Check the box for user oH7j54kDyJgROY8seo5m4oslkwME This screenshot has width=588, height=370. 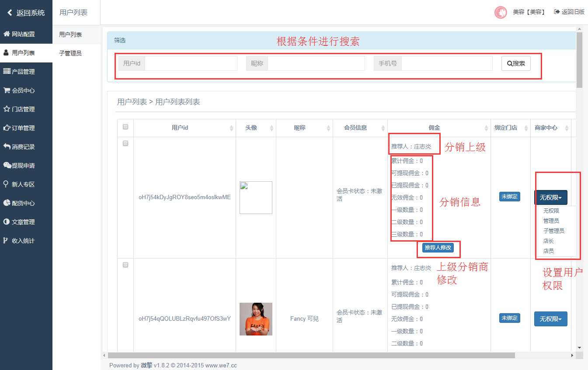pyautogui.click(x=125, y=143)
